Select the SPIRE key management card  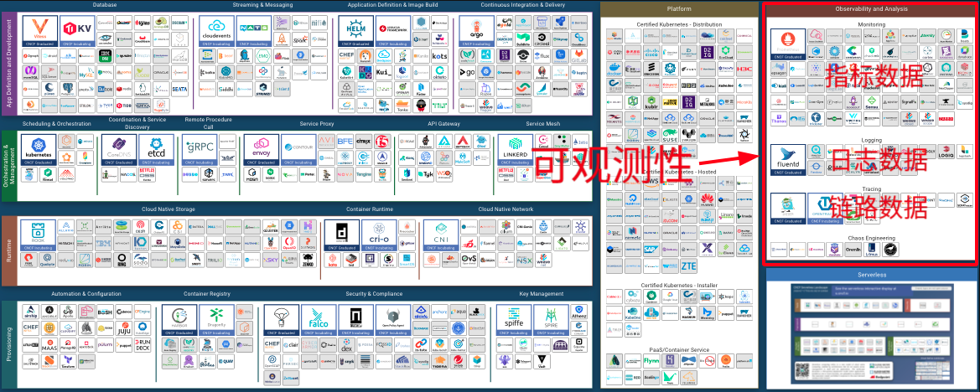(552, 320)
